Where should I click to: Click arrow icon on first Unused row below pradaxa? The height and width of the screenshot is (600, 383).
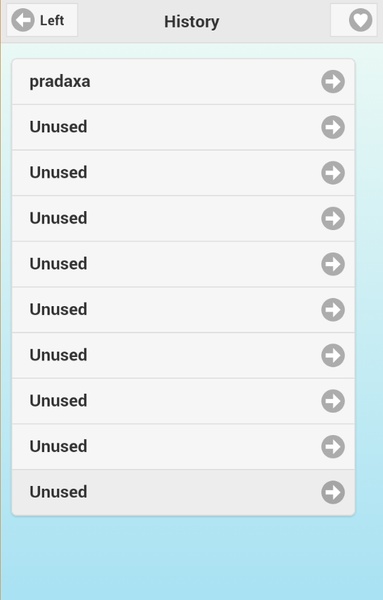click(333, 127)
